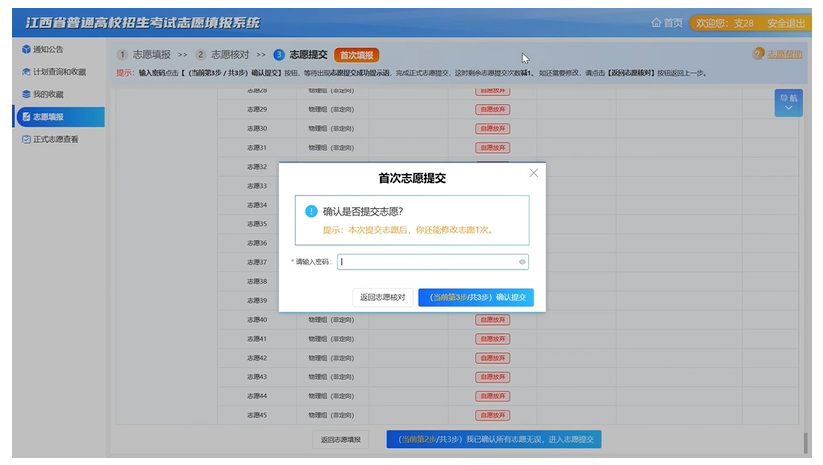Close the 首次志愿提交 dialog
823x465 pixels.
pos(533,173)
